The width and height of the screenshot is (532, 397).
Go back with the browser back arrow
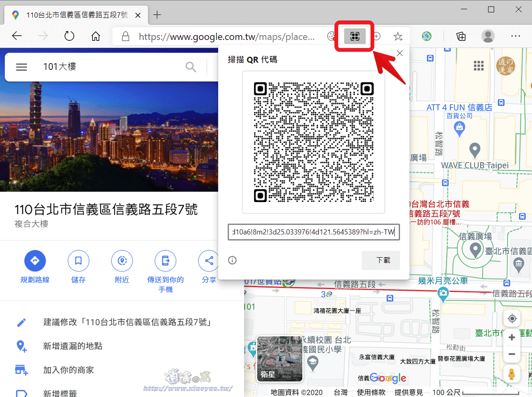17,36
